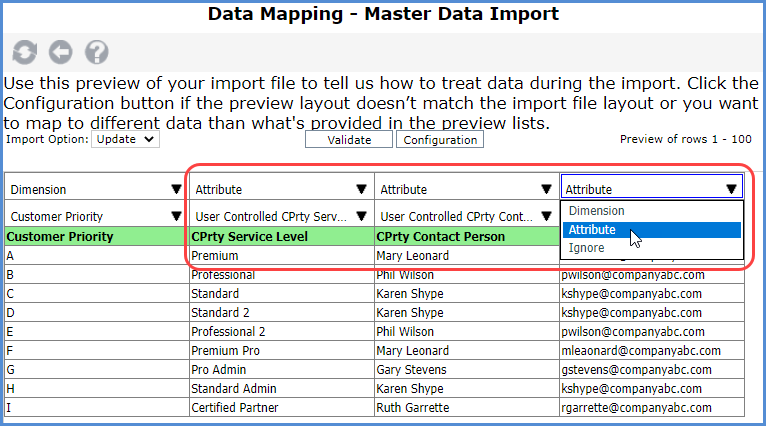Select Dimension from the open list

(x=597, y=211)
